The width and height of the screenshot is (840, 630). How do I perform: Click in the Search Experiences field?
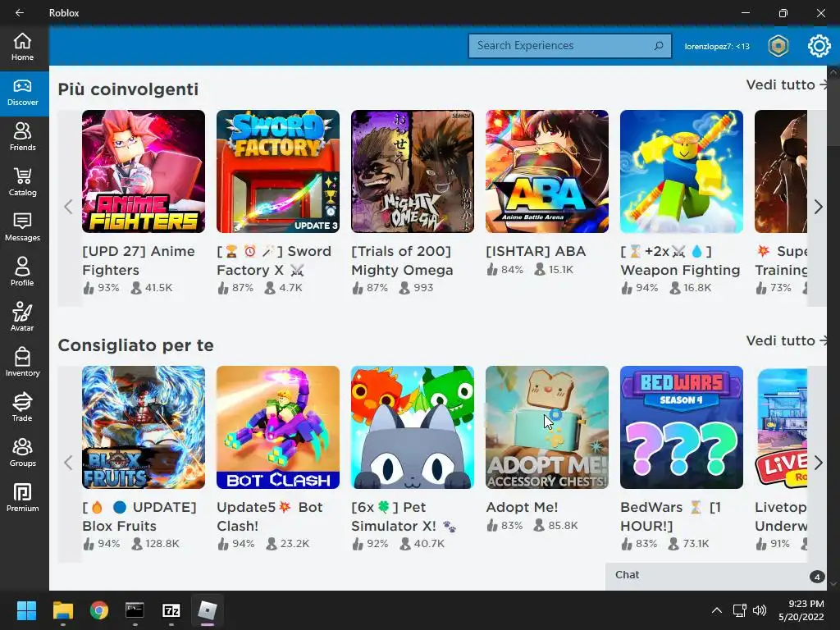(x=570, y=46)
